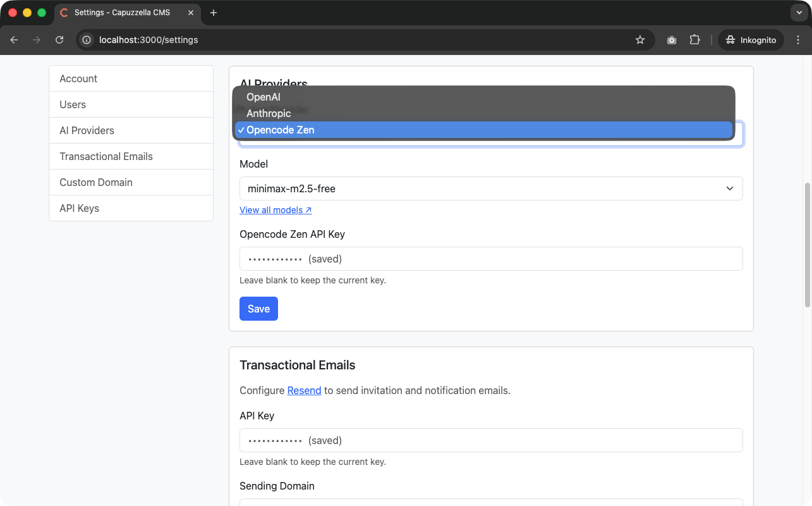Open the extensions puzzle icon
Image resolution: width=812 pixels, height=506 pixels.
pos(694,40)
